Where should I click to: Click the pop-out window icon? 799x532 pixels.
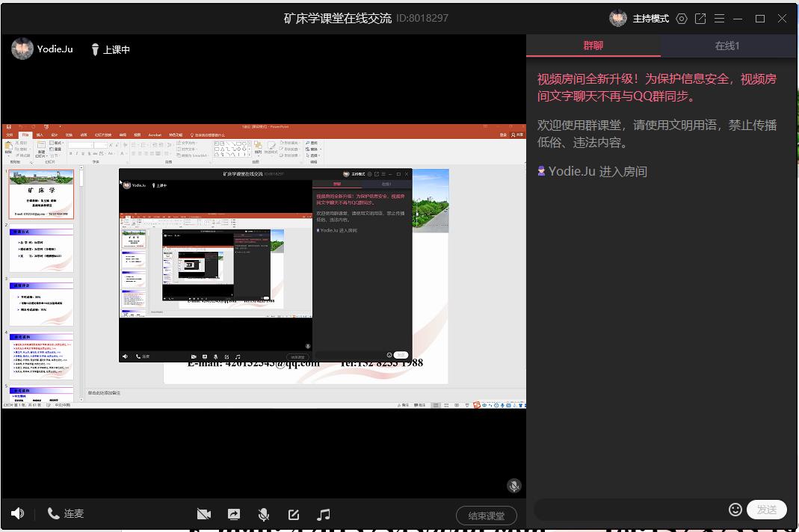pyautogui.click(x=700, y=19)
